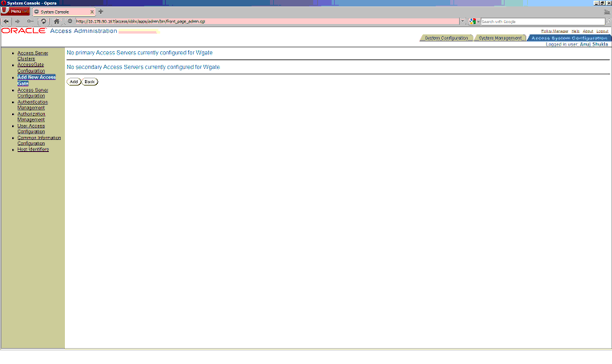Switch to System Configuration tab
This screenshot has height=364, width=612.
[x=446, y=38]
